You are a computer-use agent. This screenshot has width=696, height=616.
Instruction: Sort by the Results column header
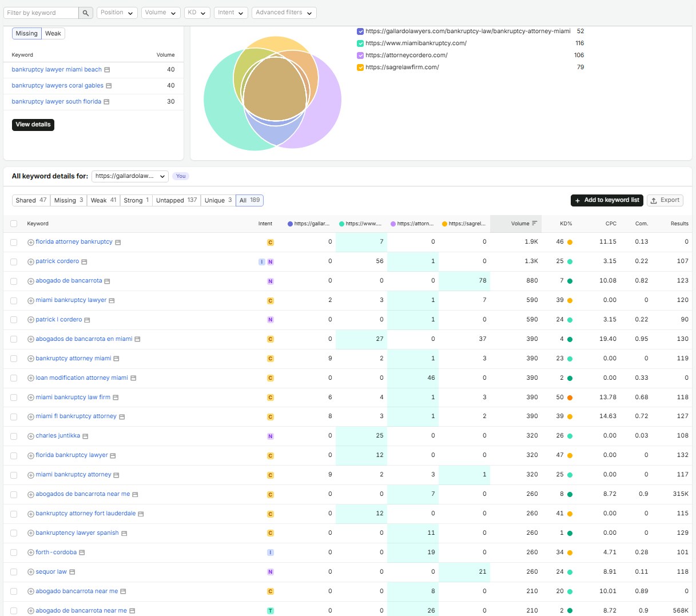[x=679, y=224]
